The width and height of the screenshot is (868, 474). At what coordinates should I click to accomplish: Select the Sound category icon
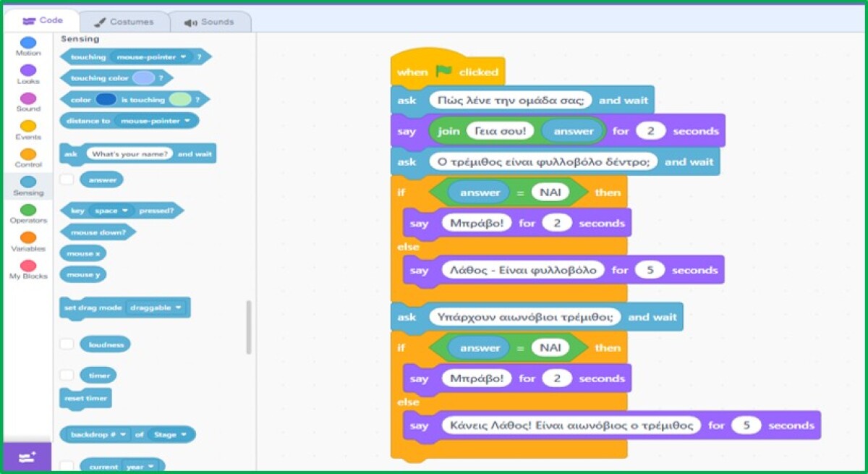click(x=28, y=98)
